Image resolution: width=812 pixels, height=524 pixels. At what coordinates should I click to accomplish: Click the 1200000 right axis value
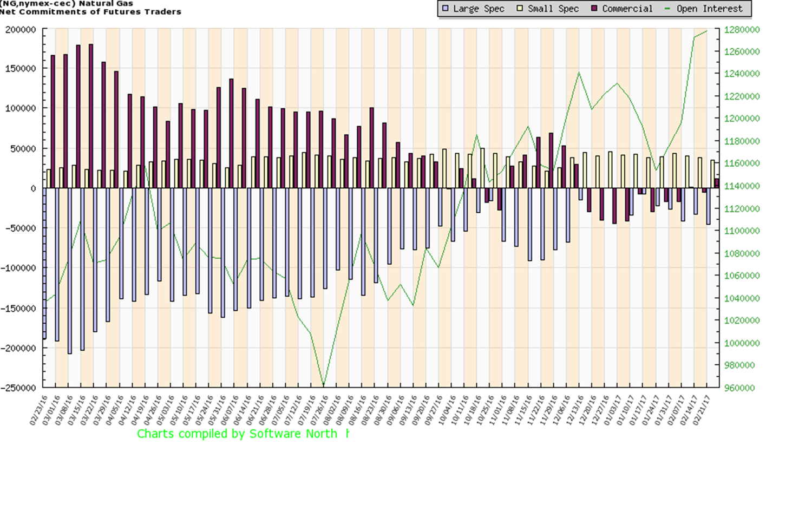(x=742, y=119)
